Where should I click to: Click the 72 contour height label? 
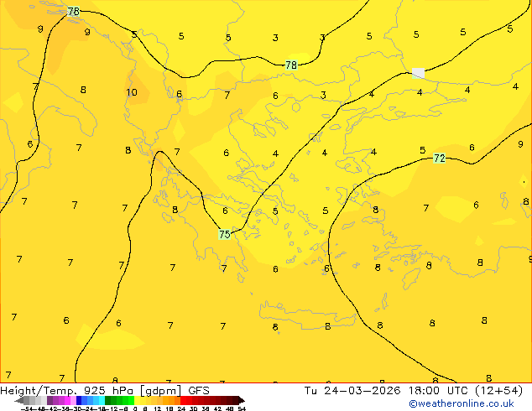[x=440, y=158]
